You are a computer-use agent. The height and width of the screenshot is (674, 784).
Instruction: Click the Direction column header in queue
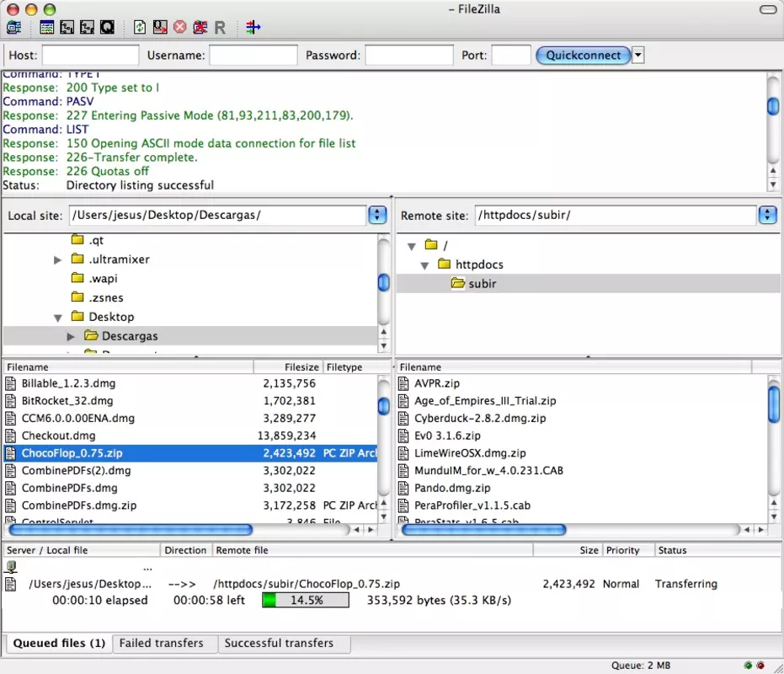pos(185,550)
